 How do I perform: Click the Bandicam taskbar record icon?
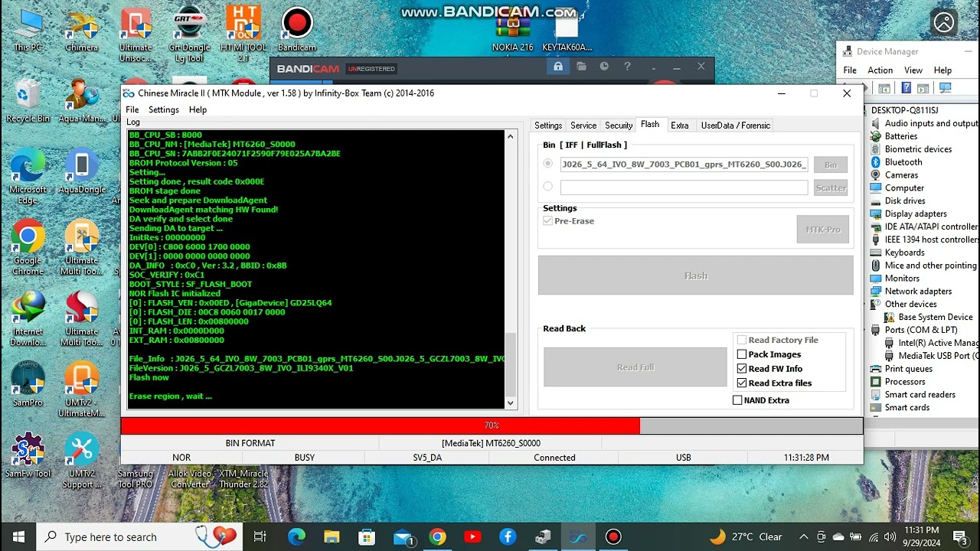click(x=613, y=536)
